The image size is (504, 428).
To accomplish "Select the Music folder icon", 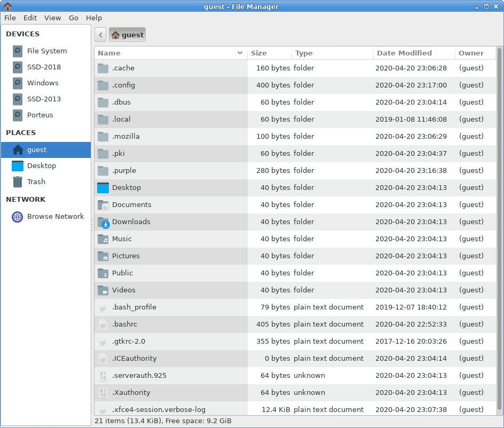I will click(103, 239).
